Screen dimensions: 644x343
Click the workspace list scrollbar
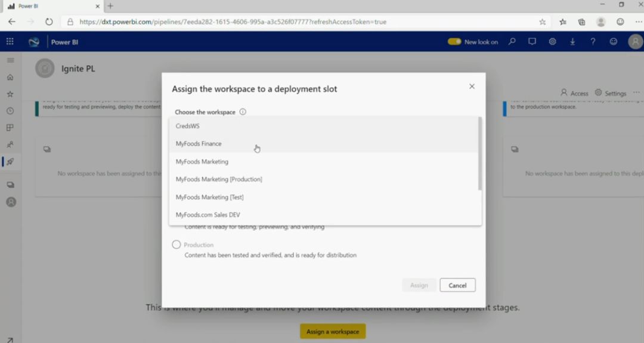[x=479, y=153]
